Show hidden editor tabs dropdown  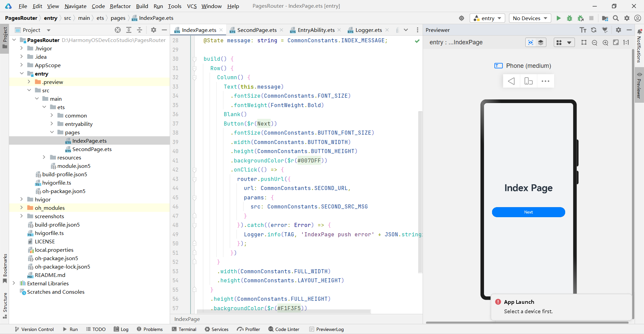point(406,30)
